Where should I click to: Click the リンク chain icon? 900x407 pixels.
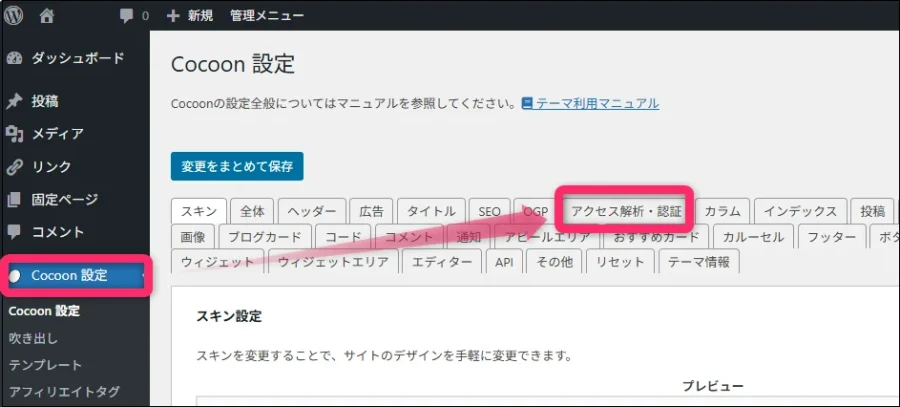coord(14,167)
